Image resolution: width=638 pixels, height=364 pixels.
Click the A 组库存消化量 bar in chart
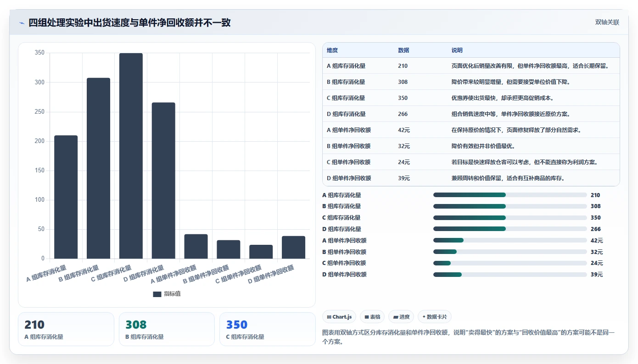coord(66,197)
